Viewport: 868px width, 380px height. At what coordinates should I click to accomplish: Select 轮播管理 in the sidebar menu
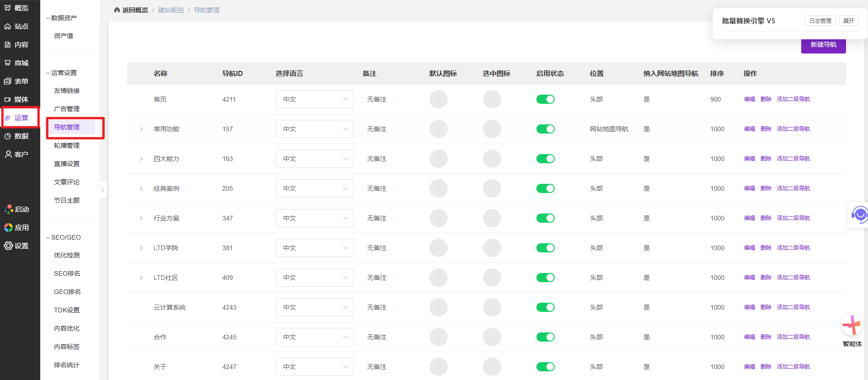tap(67, 145)
